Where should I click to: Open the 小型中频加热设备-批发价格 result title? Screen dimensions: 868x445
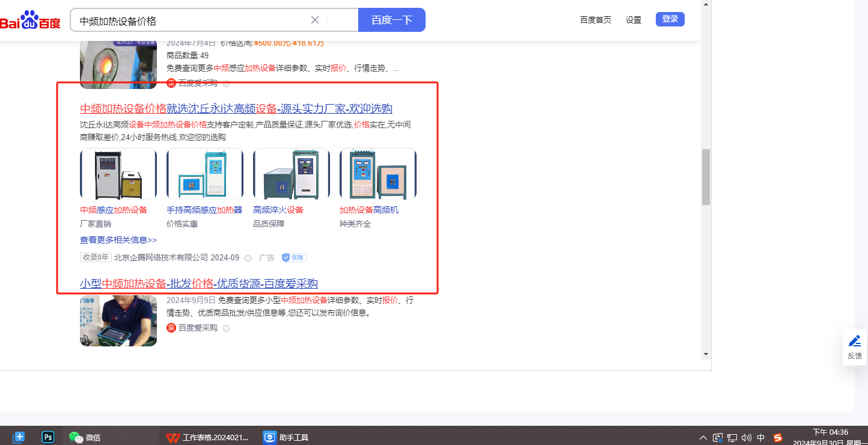coord(199,284)
